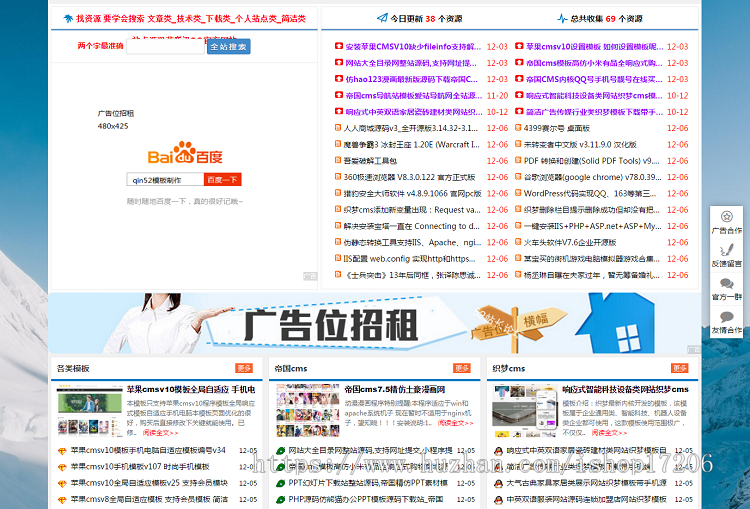Click 阅读全文>> link in 各类模板 card
Image resolution: width=750 pixels, height=509 pixels.
(160, 432)
